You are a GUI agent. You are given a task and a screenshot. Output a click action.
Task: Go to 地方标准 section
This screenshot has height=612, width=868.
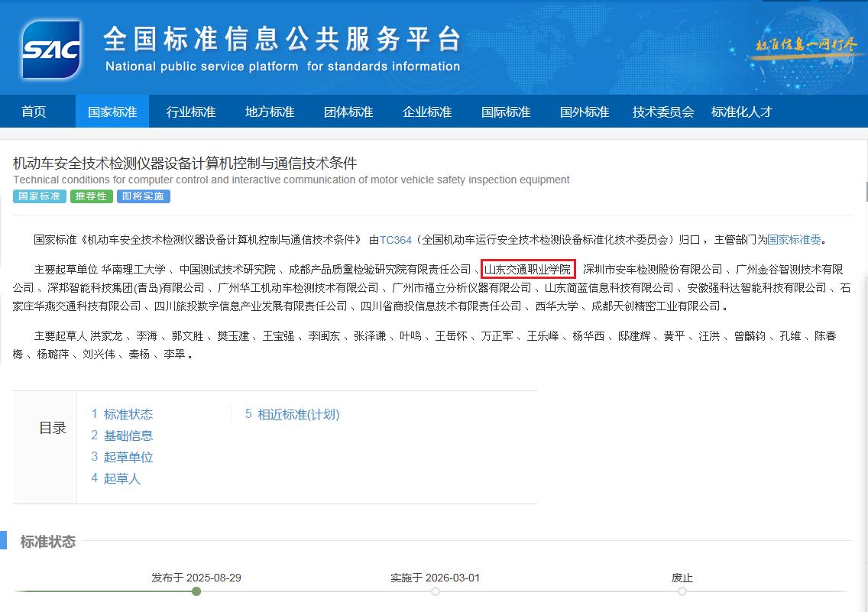[x=270, y=112]
